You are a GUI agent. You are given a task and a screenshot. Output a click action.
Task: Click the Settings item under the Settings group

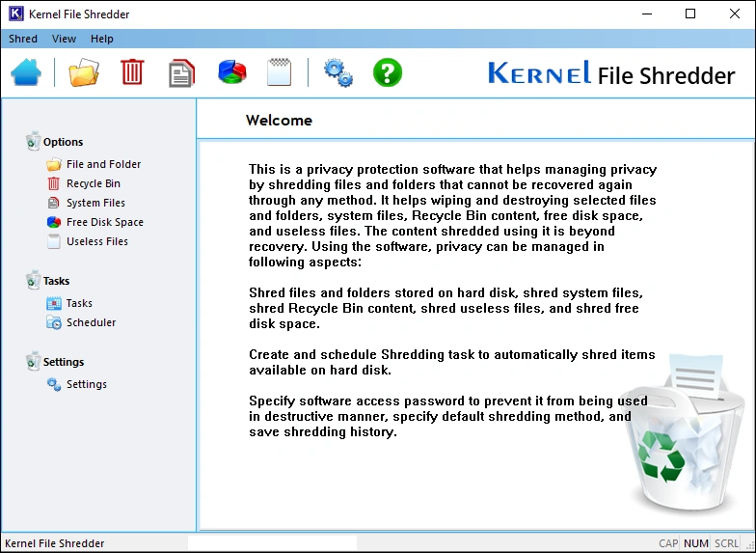point(86,384)
